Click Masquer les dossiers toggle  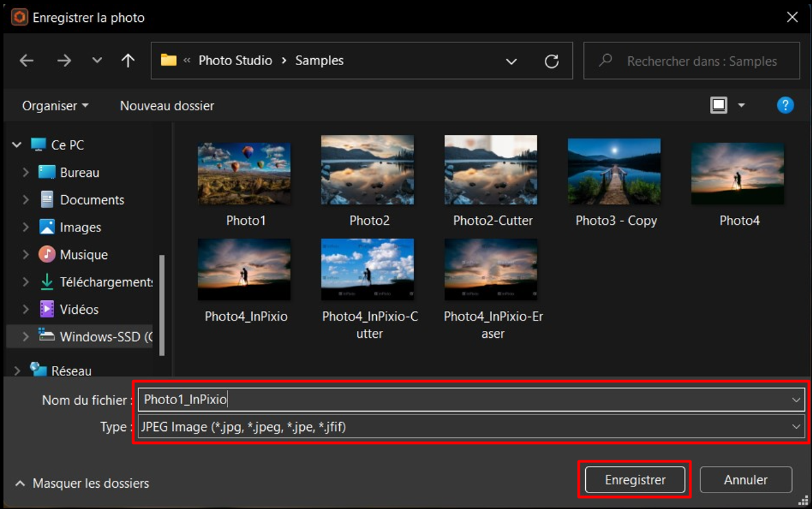pos(83,483)
